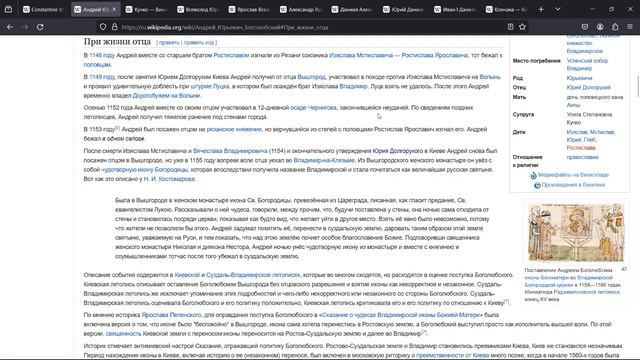Open the 'Волынь' link
Screen dimensions: 640x360
coord(490,77)
